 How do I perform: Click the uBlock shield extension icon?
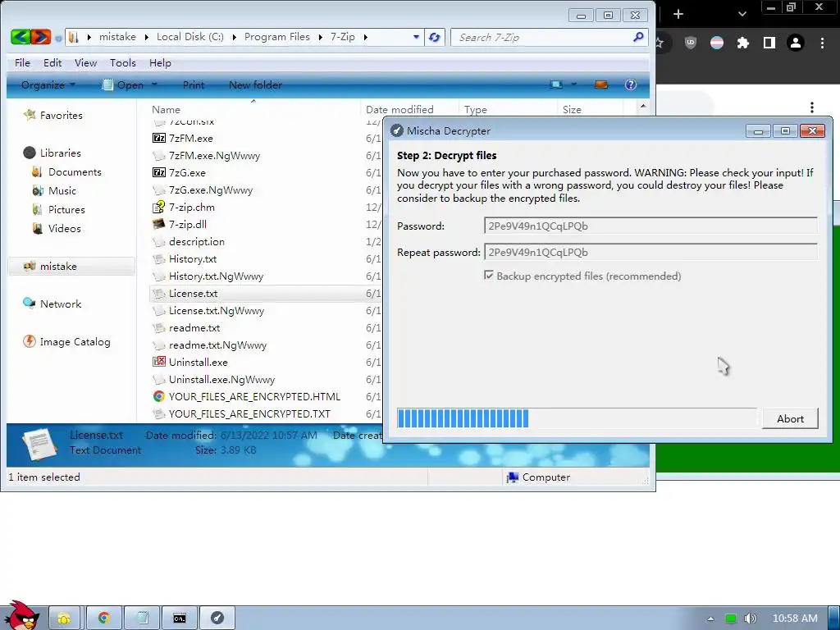[691, 43]
